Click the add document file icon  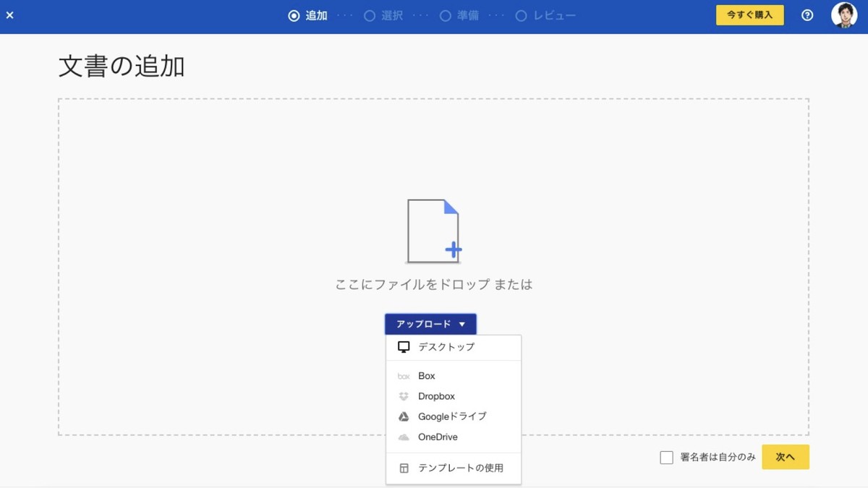433,231
